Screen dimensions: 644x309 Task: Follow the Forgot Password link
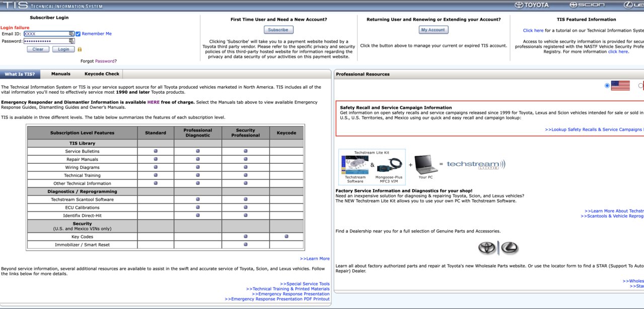coord(105,61)
